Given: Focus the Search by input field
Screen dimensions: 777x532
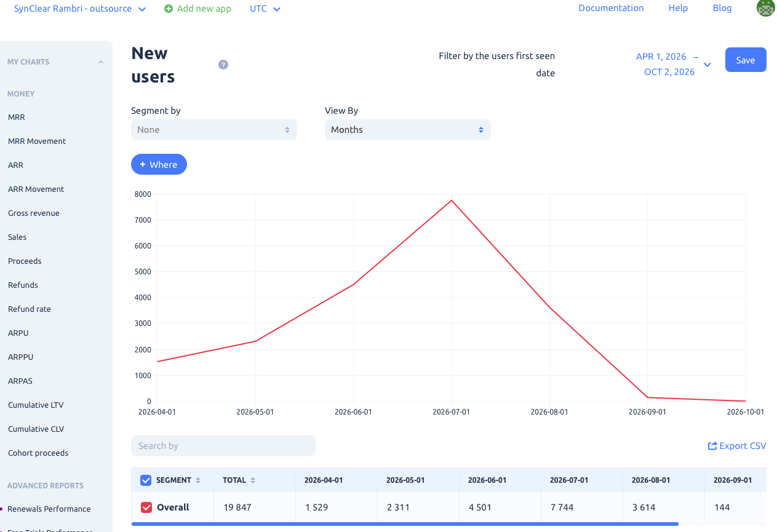Looking at the screenshot, I should [223, 446].
